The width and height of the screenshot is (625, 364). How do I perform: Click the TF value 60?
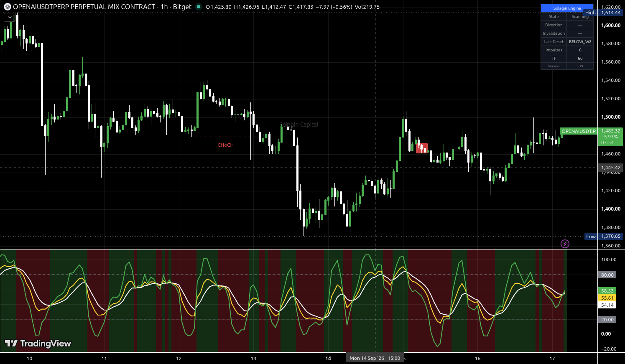[x=580, y=59]
